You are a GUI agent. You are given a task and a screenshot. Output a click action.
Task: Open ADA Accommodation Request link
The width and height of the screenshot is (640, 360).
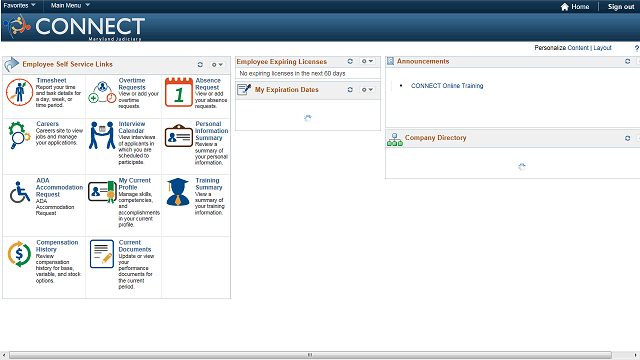[x=59, y=187]
